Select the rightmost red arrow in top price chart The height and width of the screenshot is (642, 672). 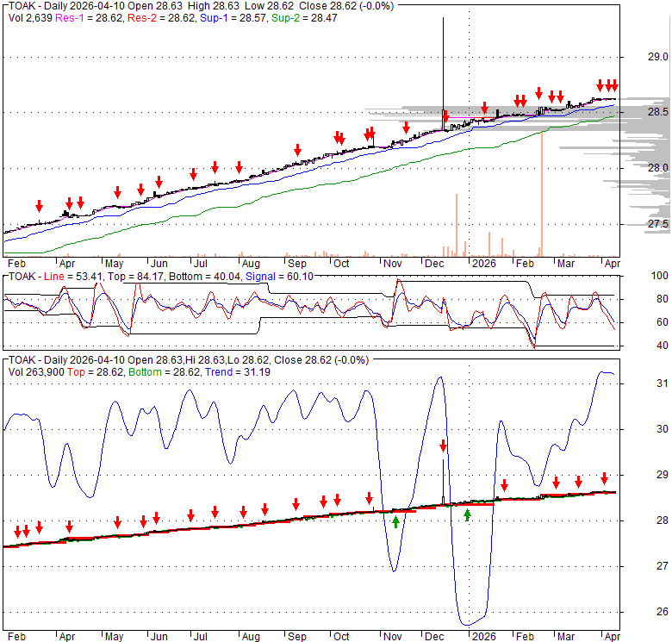click(x=614, y=85)
